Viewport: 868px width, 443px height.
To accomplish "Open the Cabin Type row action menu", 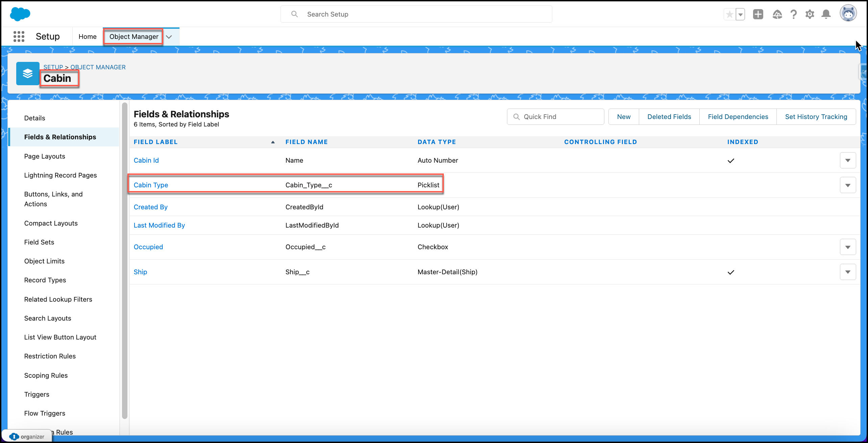I will (848, 185).
